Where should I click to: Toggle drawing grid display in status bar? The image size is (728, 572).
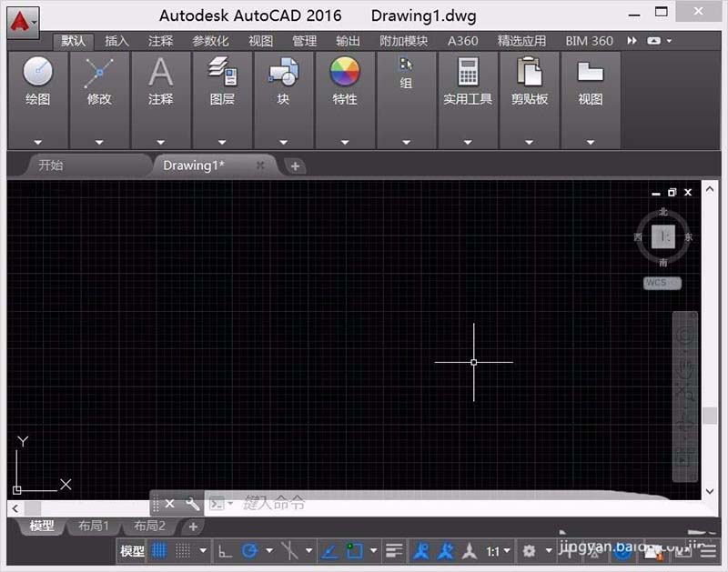point(158,551)
